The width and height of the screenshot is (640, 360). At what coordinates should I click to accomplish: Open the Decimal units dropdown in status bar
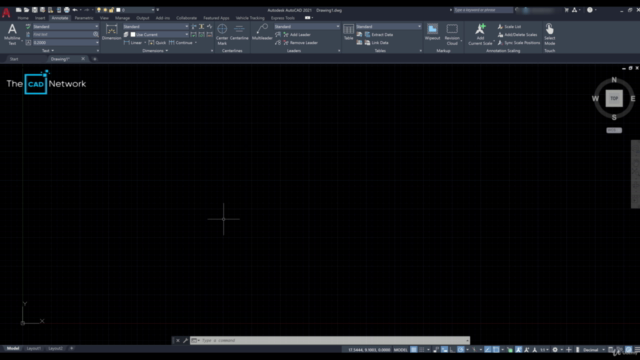tap(593, 350)
